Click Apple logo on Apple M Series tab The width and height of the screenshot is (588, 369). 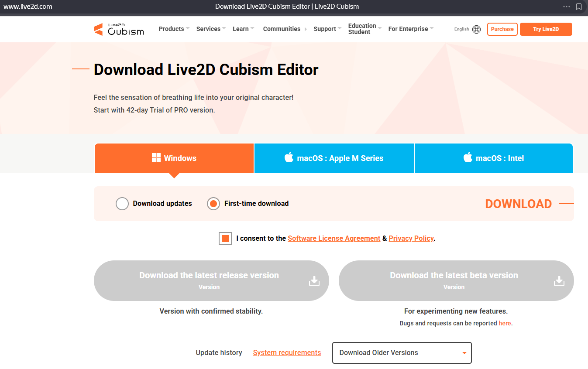[x=289, y=157]
